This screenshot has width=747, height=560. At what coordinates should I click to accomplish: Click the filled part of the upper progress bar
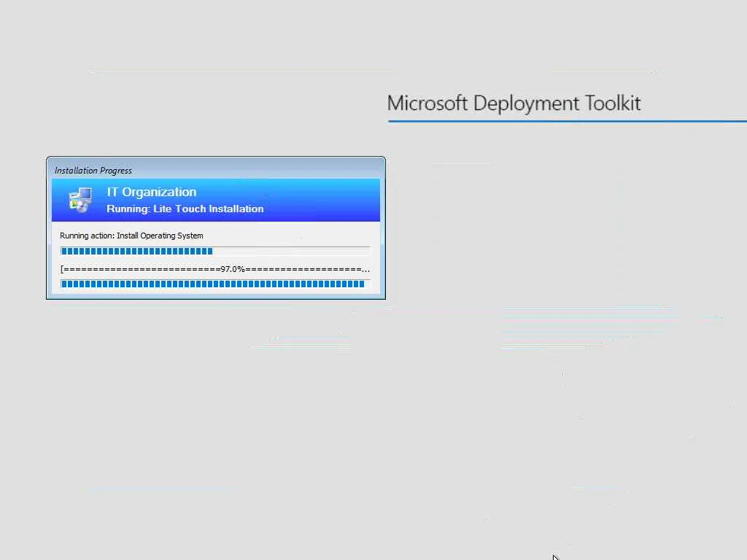[x=136, y=252]
